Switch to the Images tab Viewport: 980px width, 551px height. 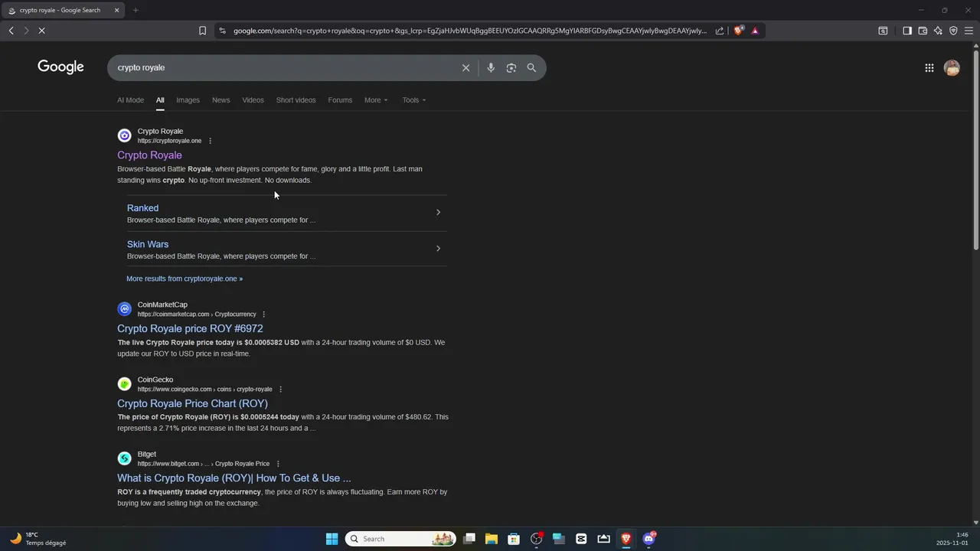[x=188, y=100]
